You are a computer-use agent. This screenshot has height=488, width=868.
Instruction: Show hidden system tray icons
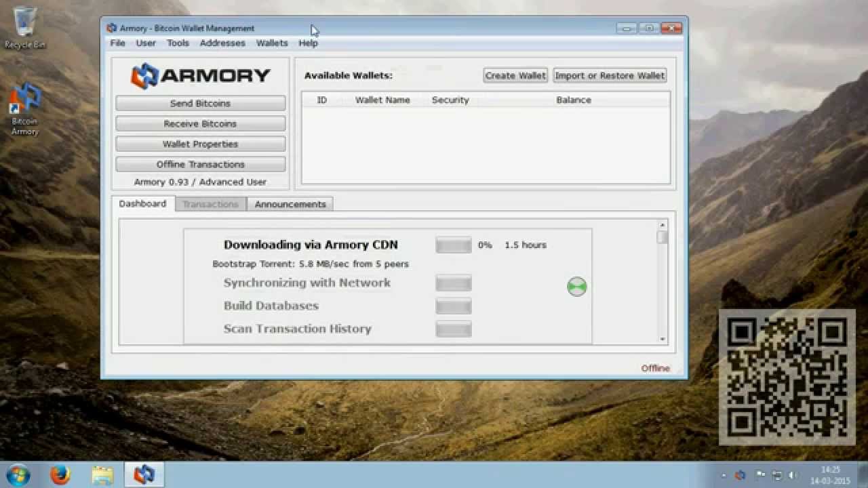[x=725, y=476]
